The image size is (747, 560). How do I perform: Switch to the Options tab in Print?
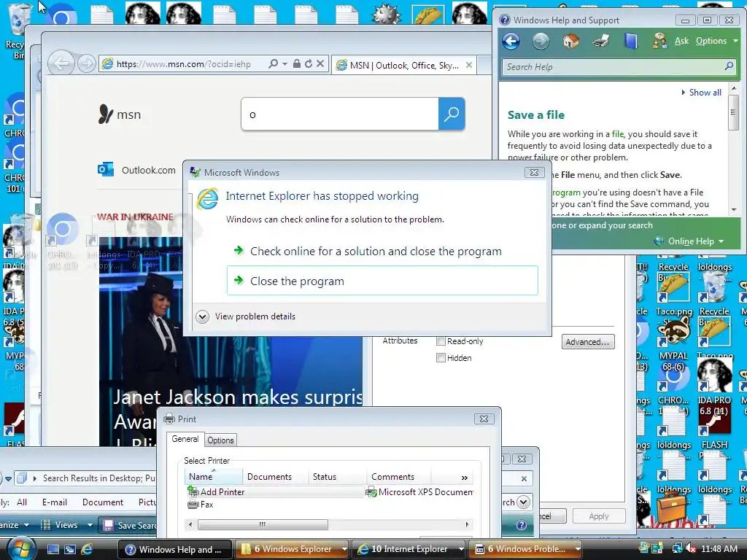[x=220, y=440]
